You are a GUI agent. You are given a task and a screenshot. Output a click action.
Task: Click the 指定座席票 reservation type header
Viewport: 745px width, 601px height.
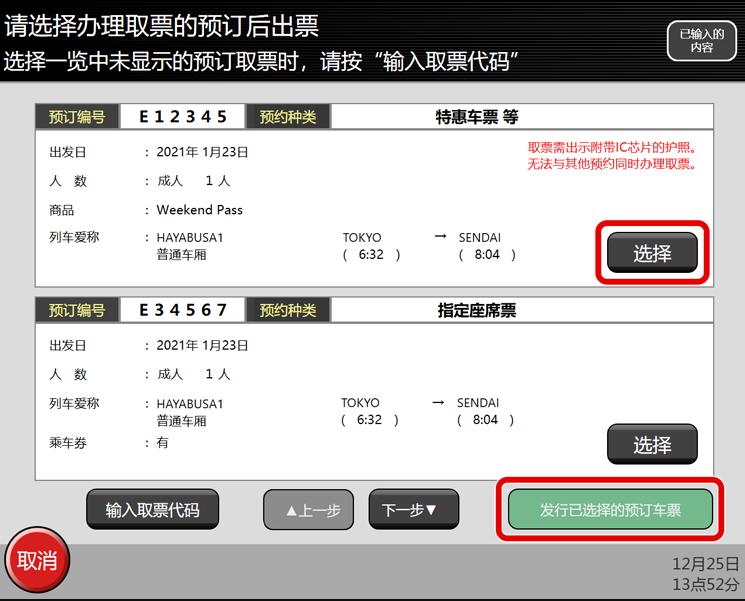click(x=477, y=310)
